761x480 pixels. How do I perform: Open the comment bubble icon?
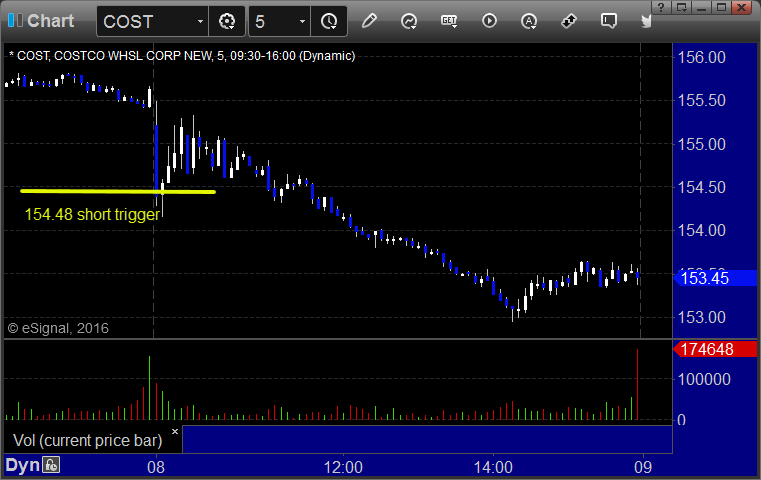pyautogui.click(x=609, y=21)
